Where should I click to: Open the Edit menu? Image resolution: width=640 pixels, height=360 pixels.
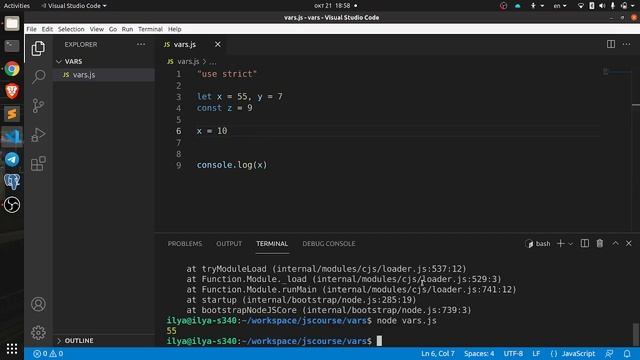[47, 29]
